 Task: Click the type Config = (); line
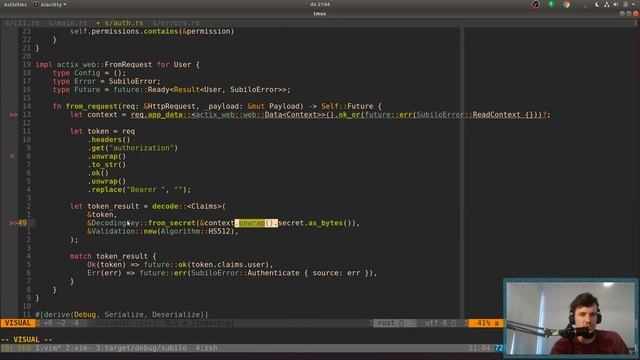[89, 73]
